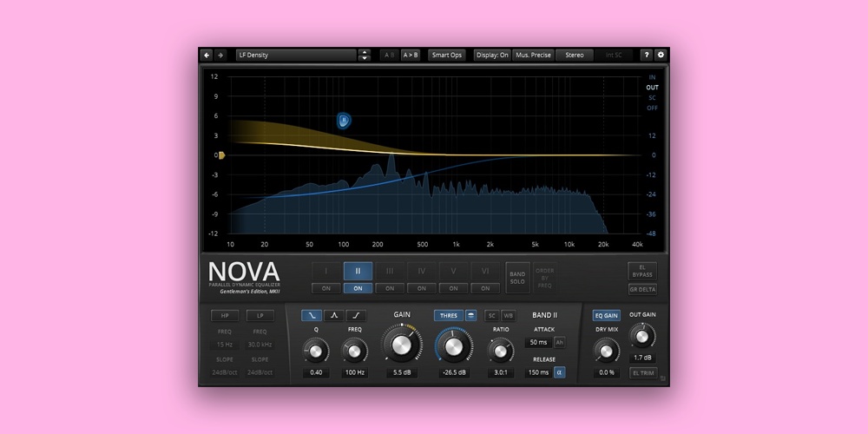Toggle Display: On button
The image size is (868, 434).
(x=492, y=55)
